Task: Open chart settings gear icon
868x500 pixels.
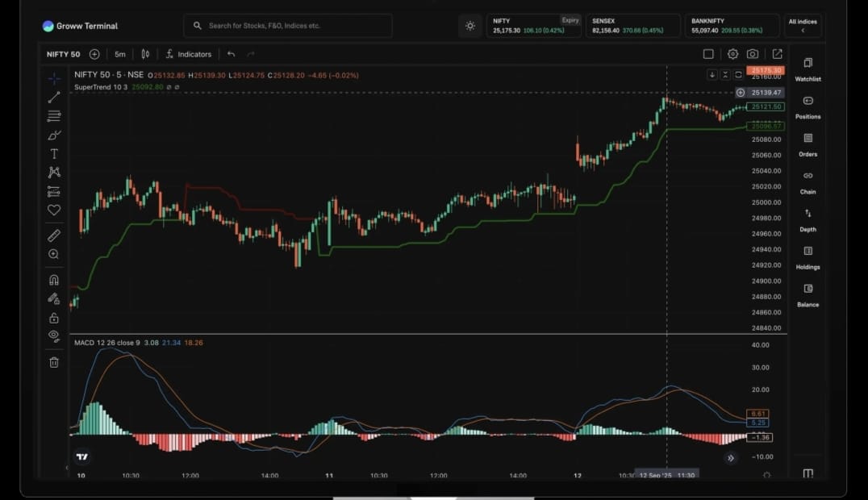Action: coord(732,54)
